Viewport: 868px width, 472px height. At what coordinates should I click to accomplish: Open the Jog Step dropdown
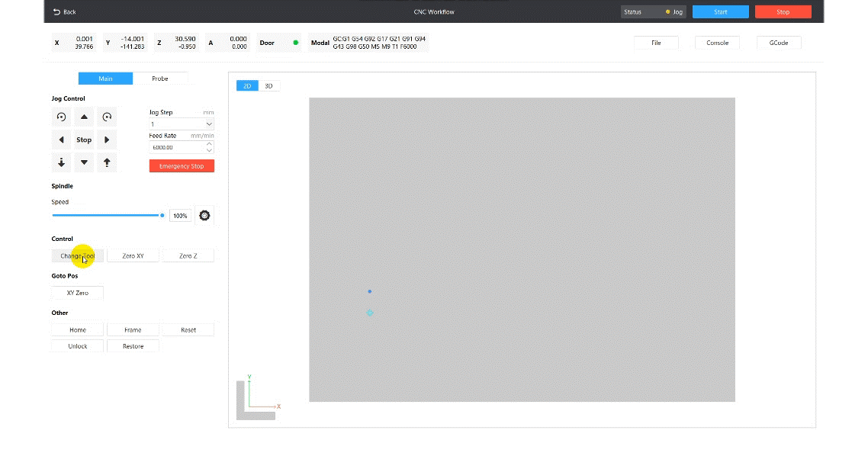(x=181, y=124)
